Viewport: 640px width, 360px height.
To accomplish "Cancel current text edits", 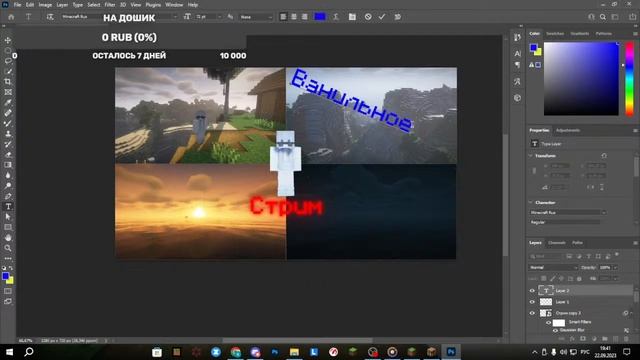I will pos(368,17).
